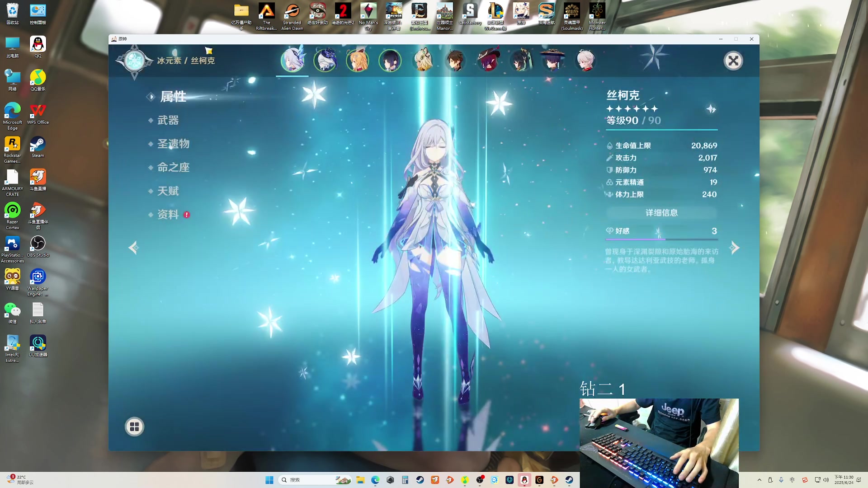This screenshot has height=488, width=868.
Task: Launch Satisfactory from the desktop shortcut
Action: click(x=470, y=14)
